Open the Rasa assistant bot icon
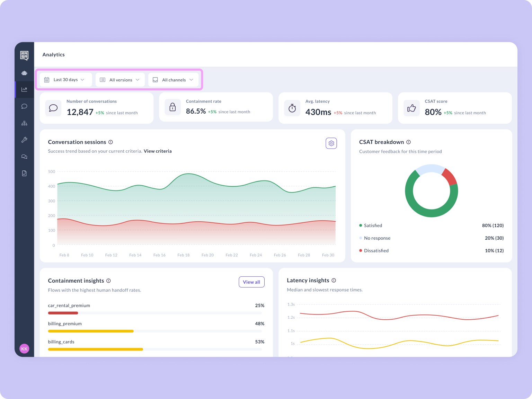 tap(24, 73)
